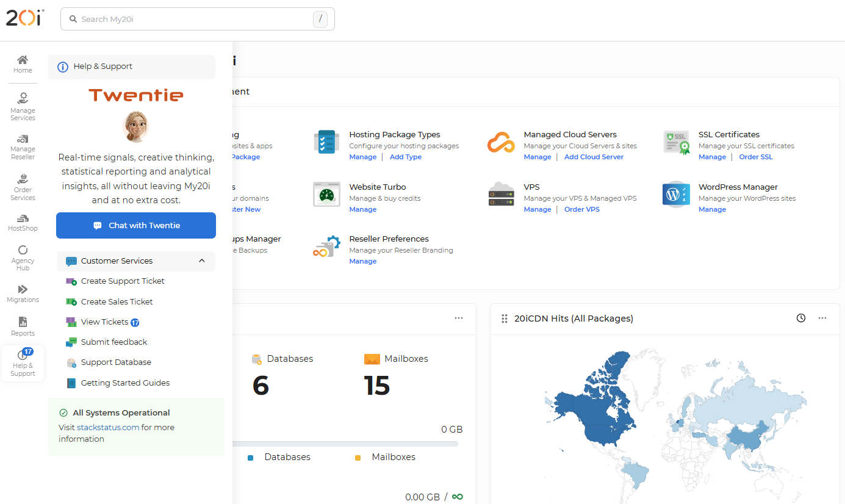Open Reports in the sidebar
The height and width of the screenshot is (504, 845).
(23, 326)
